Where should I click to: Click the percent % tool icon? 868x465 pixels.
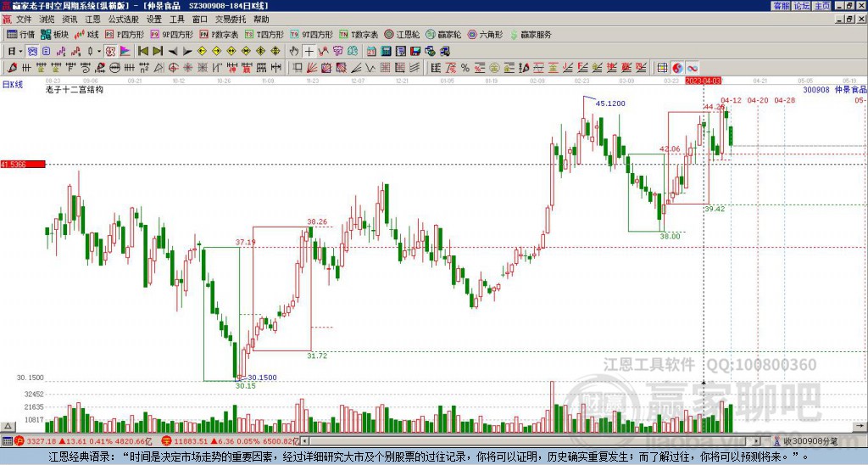[x=465, y=68]
